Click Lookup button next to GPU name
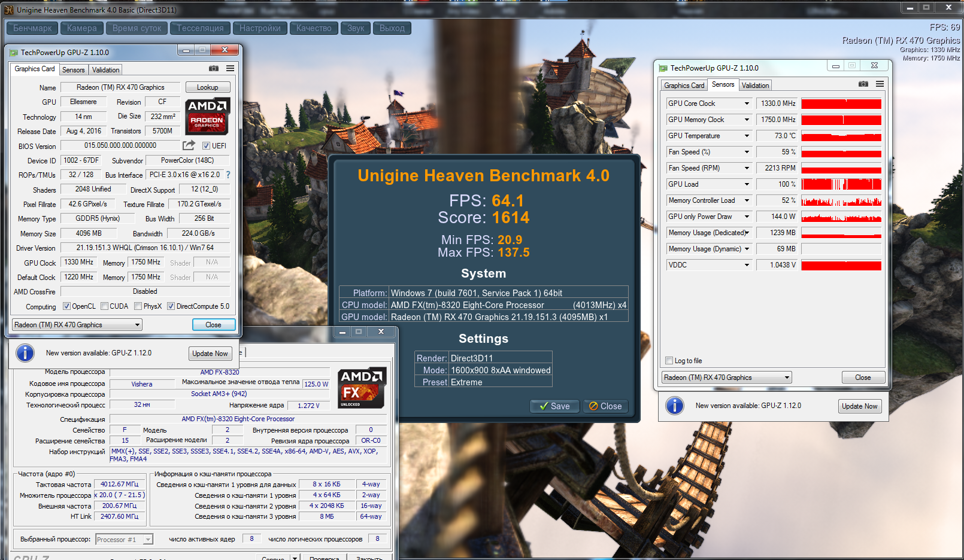The width and height of the screenshot is (964, 560). pyautogui.click(x=208, y=87)
